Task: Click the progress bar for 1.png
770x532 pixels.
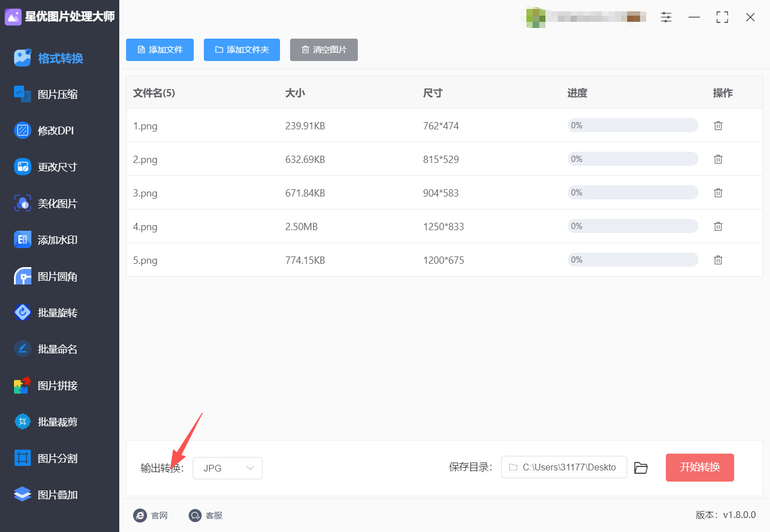Action: point(633,125)
